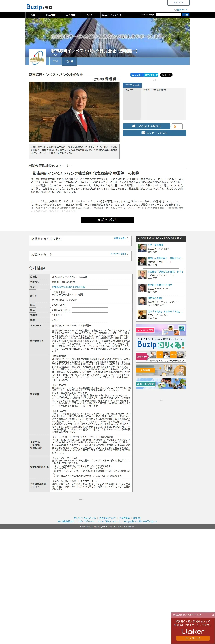
Task: Open footer link 代理店募集
Action: click(124, 518)
